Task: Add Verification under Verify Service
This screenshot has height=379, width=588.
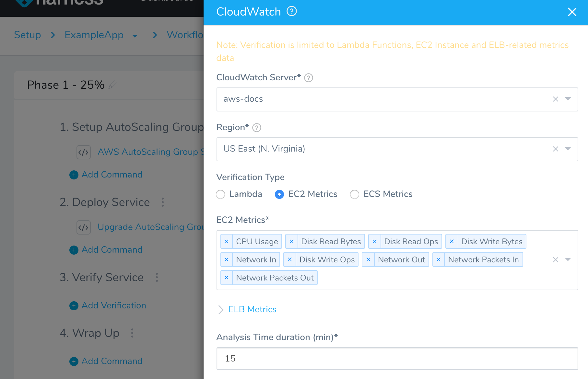Action: tap(108, 305)
